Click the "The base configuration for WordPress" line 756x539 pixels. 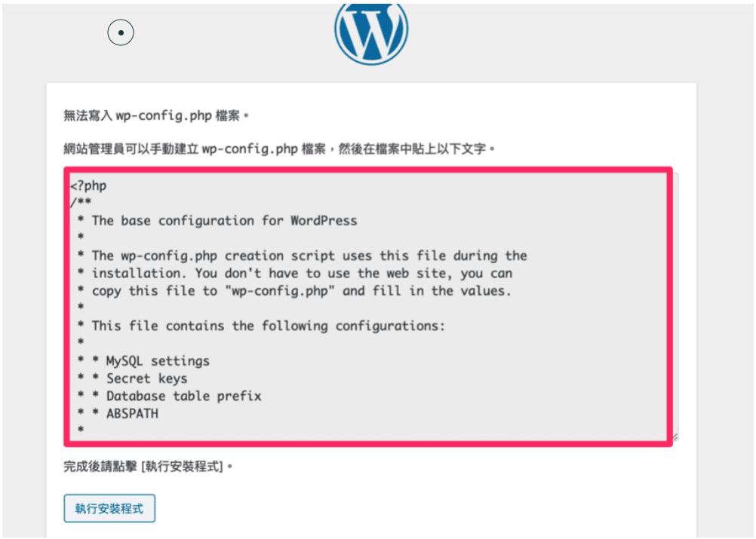224,221
